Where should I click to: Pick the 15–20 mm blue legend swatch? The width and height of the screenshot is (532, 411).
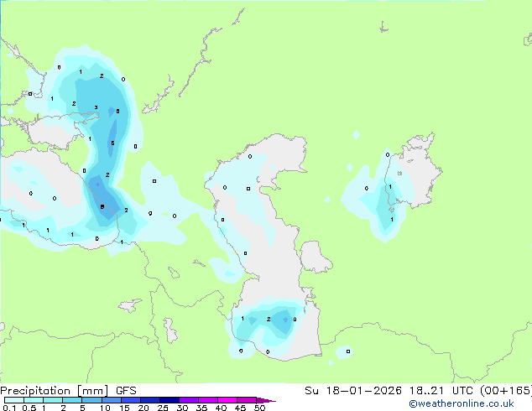130,400
